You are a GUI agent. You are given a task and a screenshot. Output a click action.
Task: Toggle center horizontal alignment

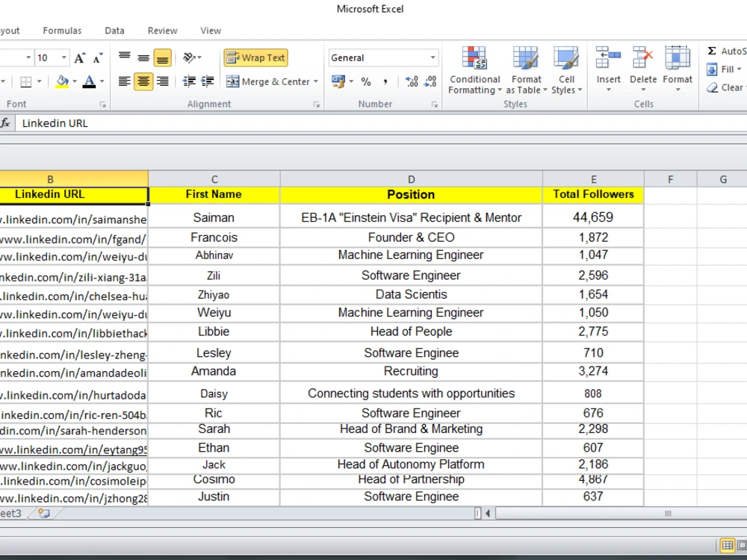[143, 81]
